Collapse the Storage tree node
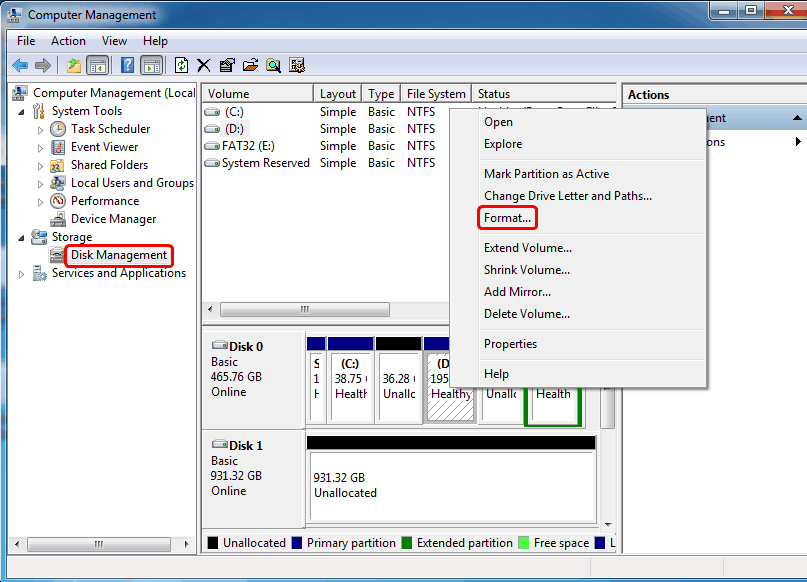The image size is (807, 582). coord(21,238)
